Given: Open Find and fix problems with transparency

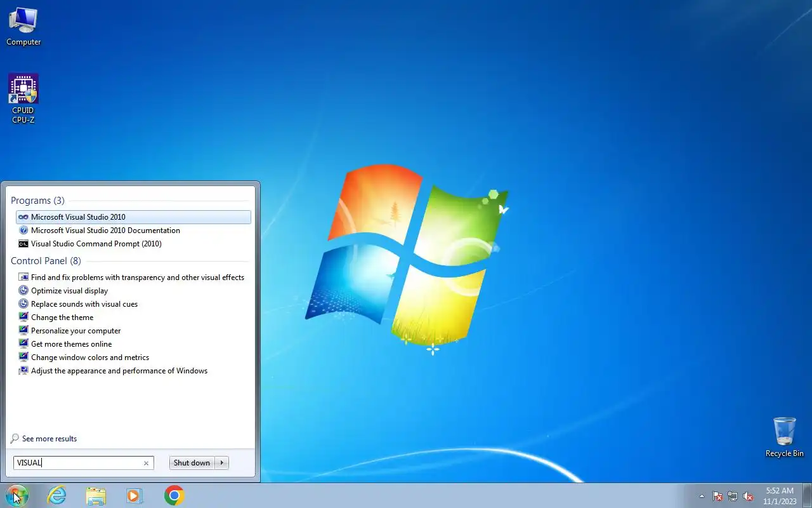Looking at the screenshot, I should [133, 277].
